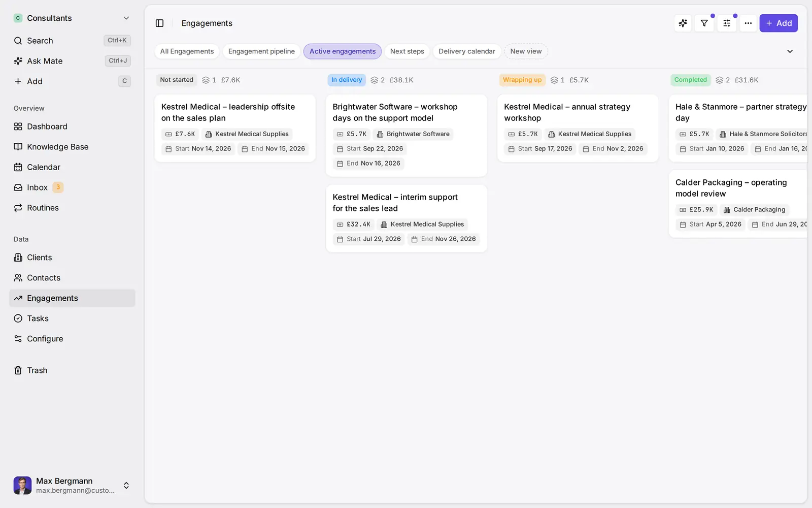Click the Inbox unread count badge
This screenshot has width=812, height=508.
[58, 187]
